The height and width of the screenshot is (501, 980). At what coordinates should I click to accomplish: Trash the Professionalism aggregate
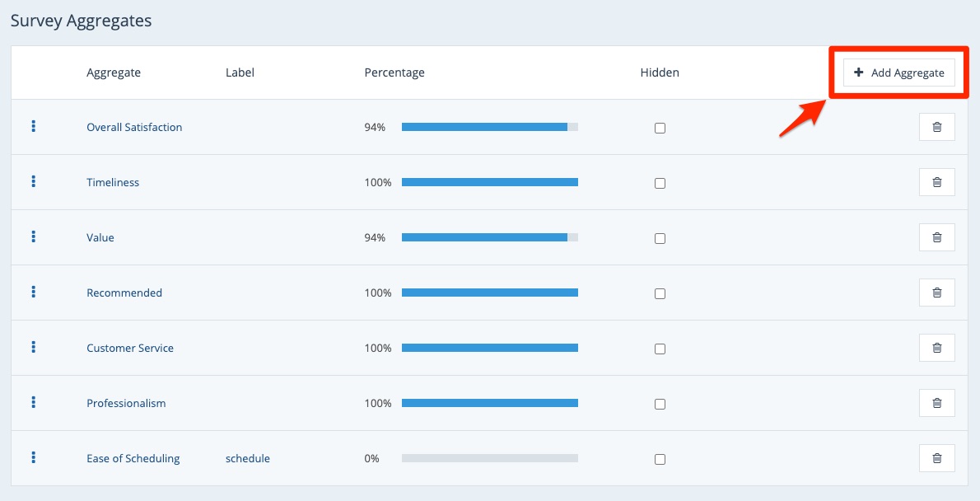pos(936,403)
